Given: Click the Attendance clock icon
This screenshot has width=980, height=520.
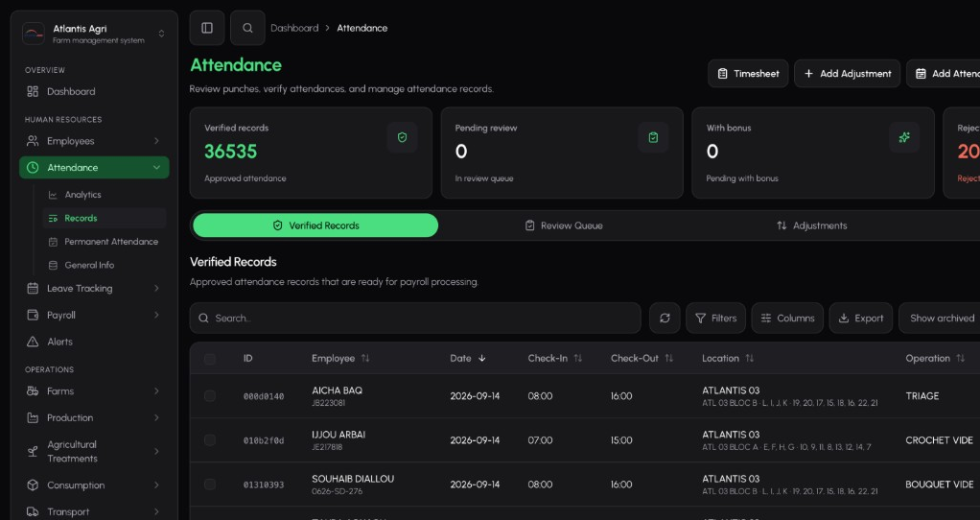Looking at the screenshot, I should (33, 168).
